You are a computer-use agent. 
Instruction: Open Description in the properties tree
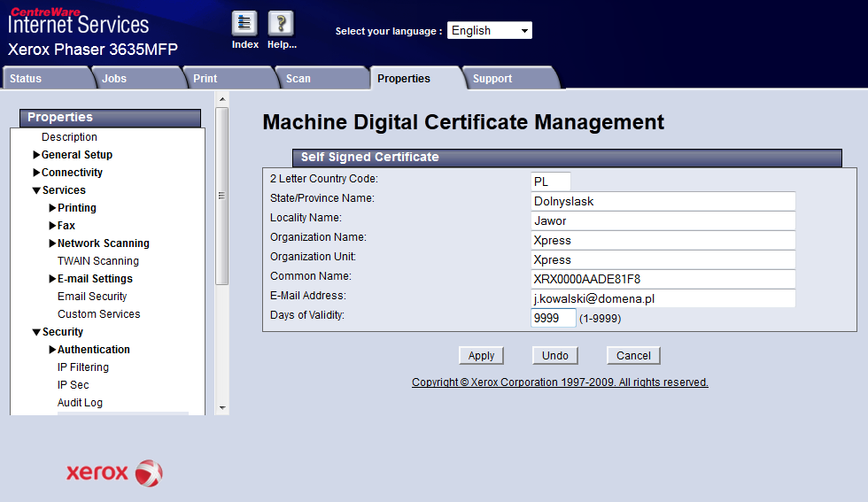[x=69, y=136]
